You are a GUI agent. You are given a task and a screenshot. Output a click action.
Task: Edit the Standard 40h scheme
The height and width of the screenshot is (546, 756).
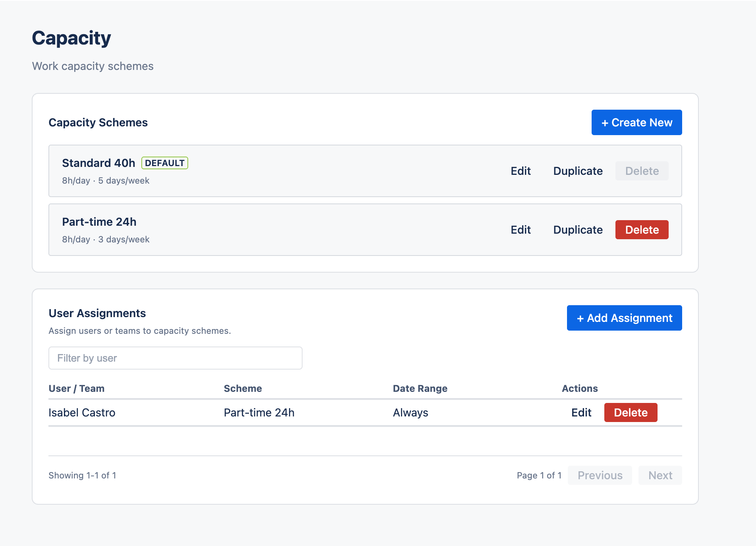tap(521, 171)
